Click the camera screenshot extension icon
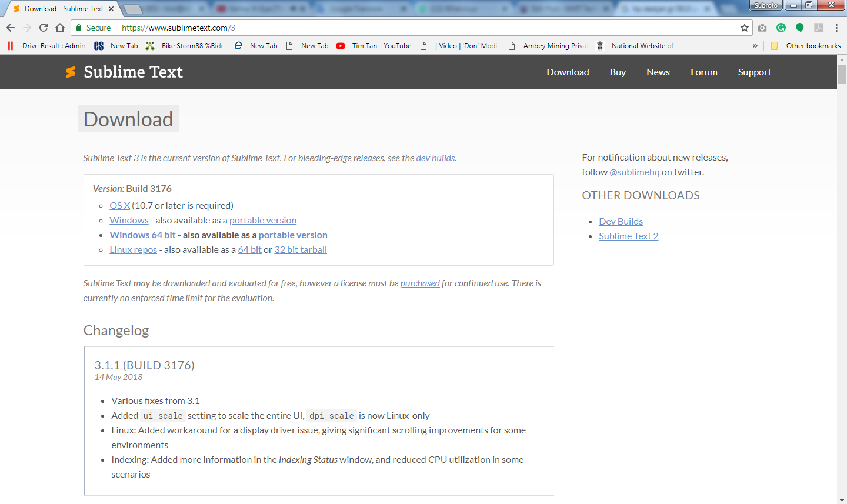847x504 pixels. pyautogui.click(x=762, y=28)
